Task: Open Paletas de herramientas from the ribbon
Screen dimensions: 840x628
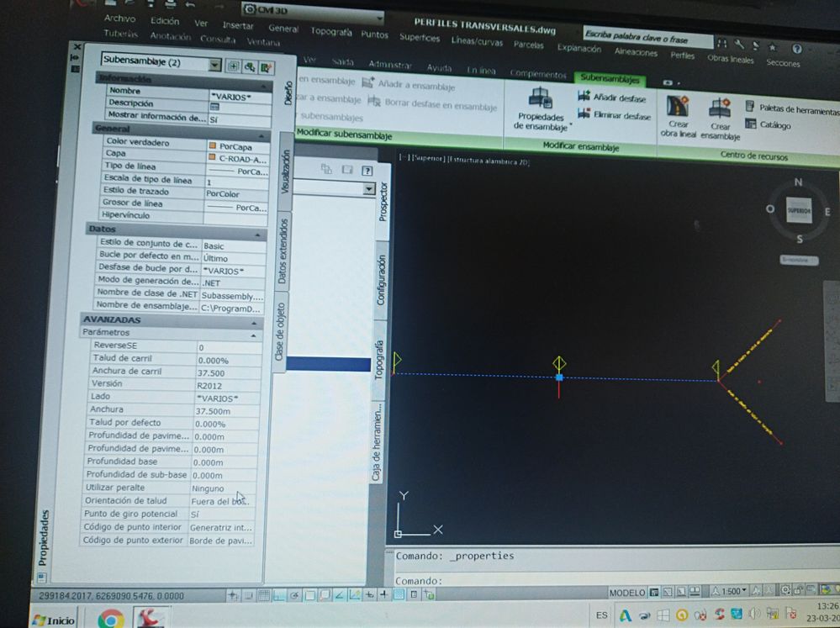Action: click(x=794, y=108)
